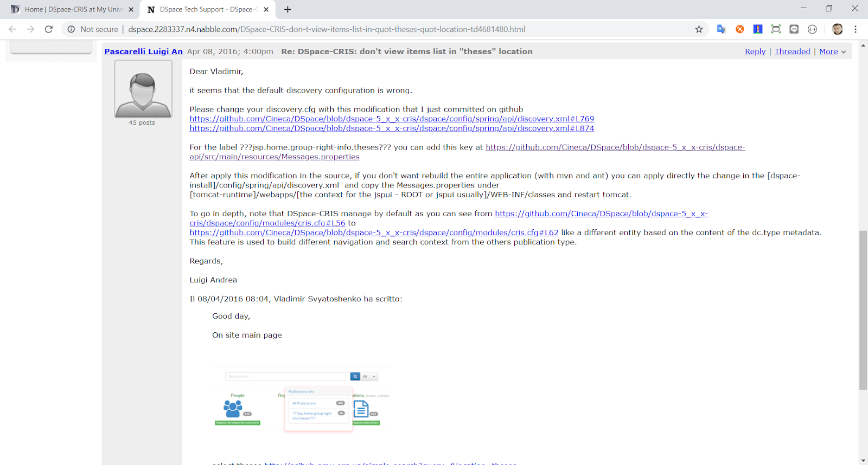Open a new browser tab

[x=288, y=9]
